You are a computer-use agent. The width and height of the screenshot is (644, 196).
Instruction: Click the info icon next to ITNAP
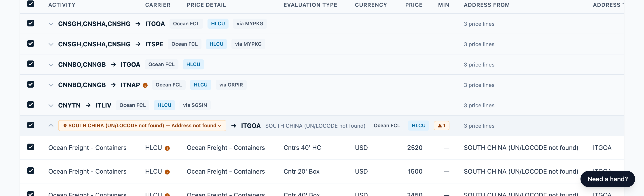coord(145,85)
